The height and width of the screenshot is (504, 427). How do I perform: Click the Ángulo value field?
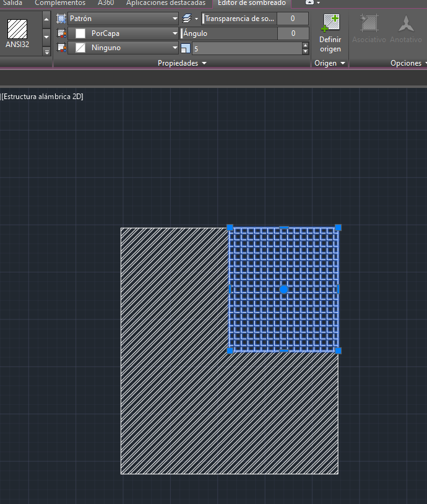292,33
